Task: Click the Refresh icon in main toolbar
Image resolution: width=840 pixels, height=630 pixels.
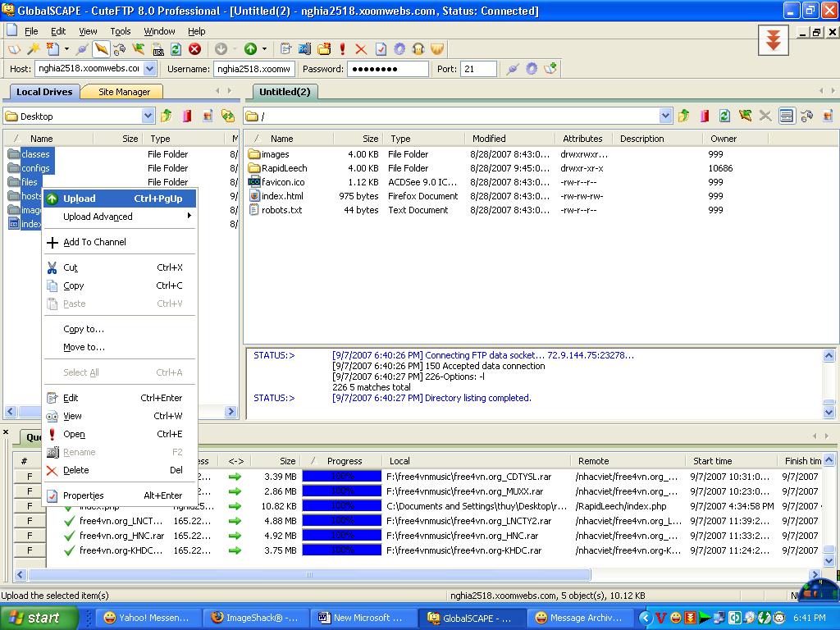Action: pos(176,49)
